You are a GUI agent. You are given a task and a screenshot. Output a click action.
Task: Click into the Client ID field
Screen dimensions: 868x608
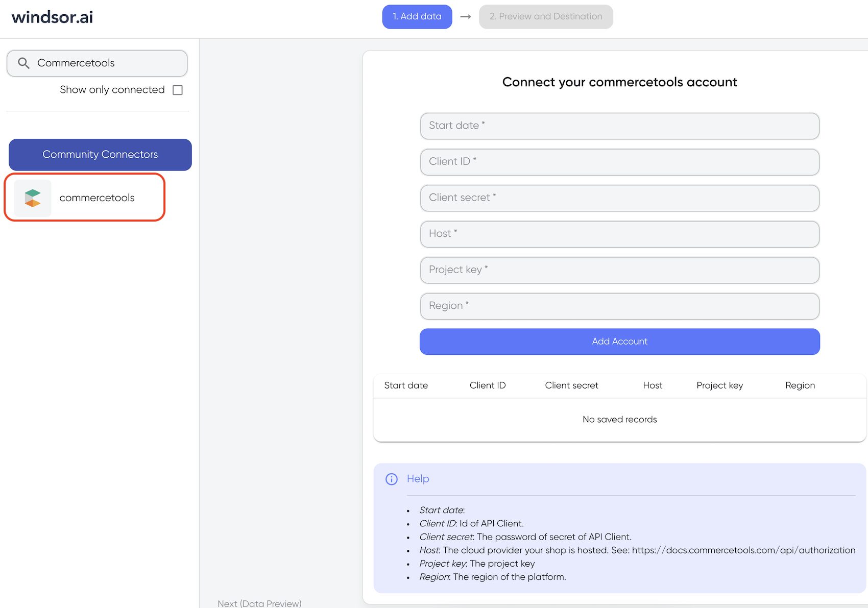click(620, 162)
